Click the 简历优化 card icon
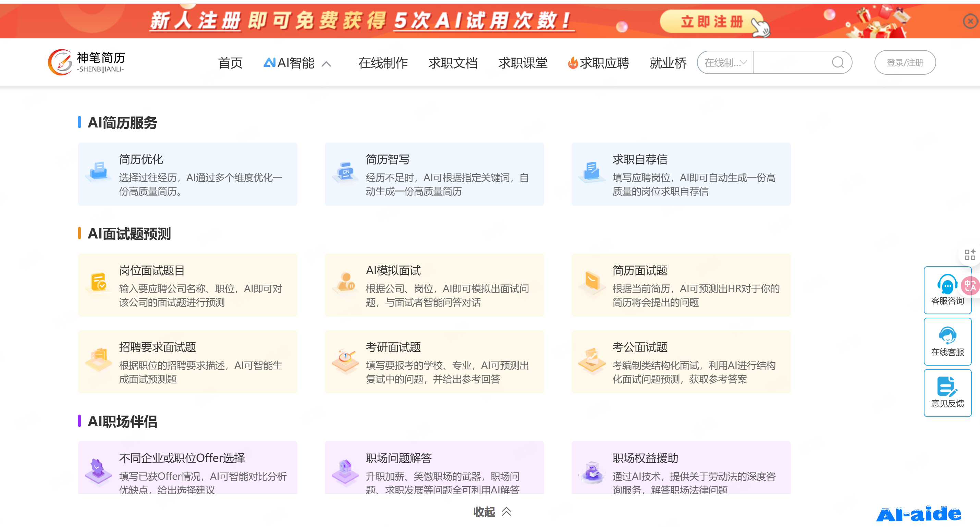Image resolution: width=980 pixels, height=527 pixels. click(98, 173)
